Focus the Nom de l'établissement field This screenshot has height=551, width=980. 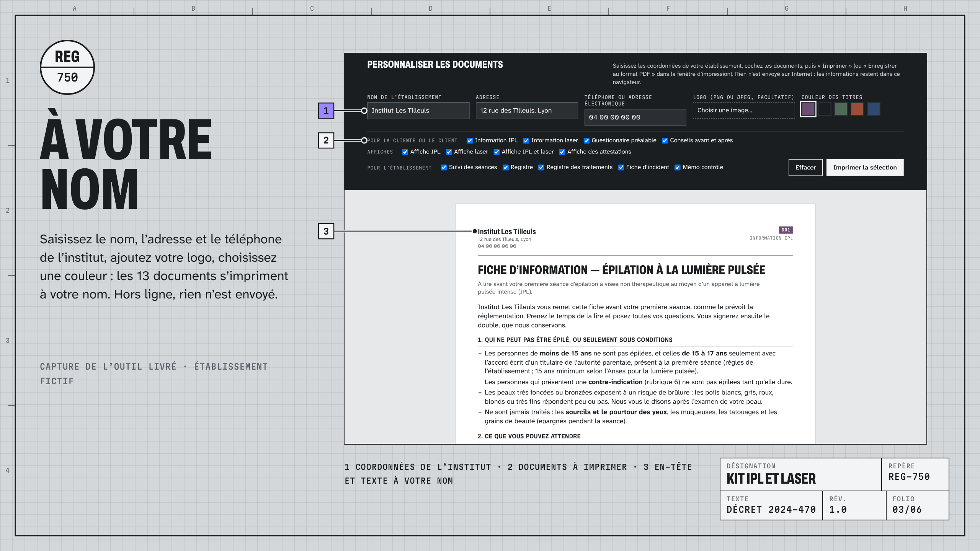tap(418, 111)
